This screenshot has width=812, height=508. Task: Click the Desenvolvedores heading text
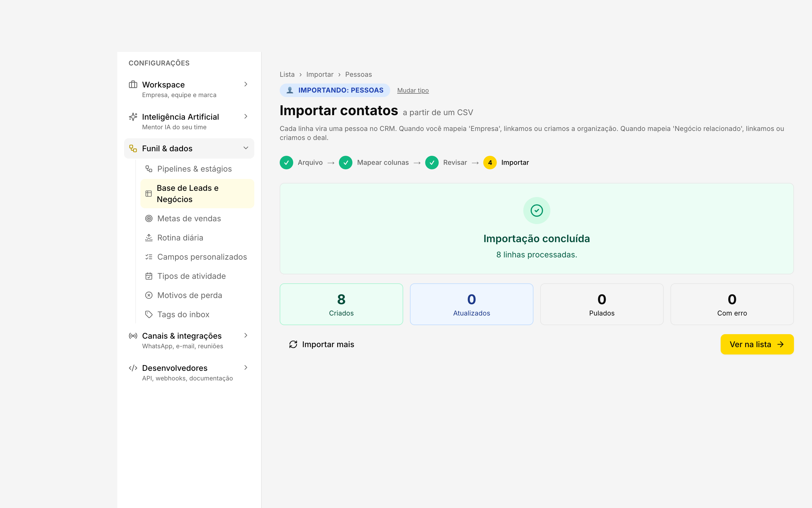[x=175, y=368]
